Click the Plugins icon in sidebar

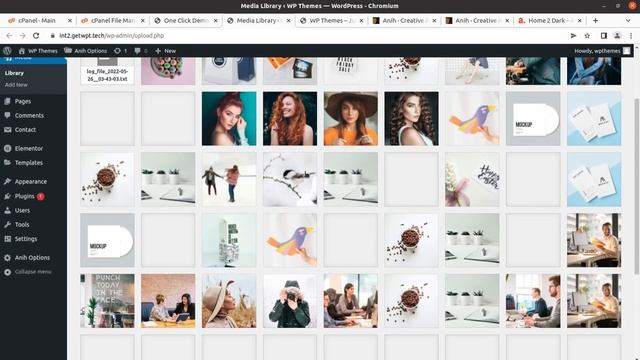click(7, 196)
